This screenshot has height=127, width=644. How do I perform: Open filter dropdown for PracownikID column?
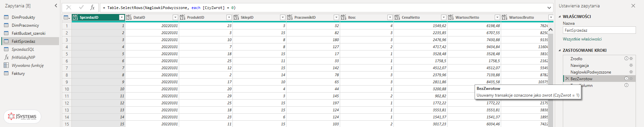(336, 17)
